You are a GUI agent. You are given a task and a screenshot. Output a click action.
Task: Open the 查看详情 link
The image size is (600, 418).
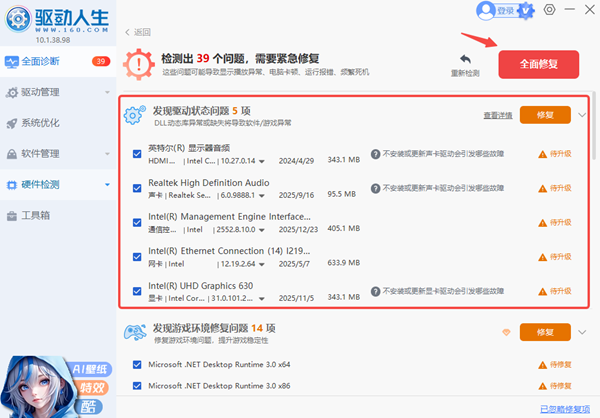click(x=498, y=116)
